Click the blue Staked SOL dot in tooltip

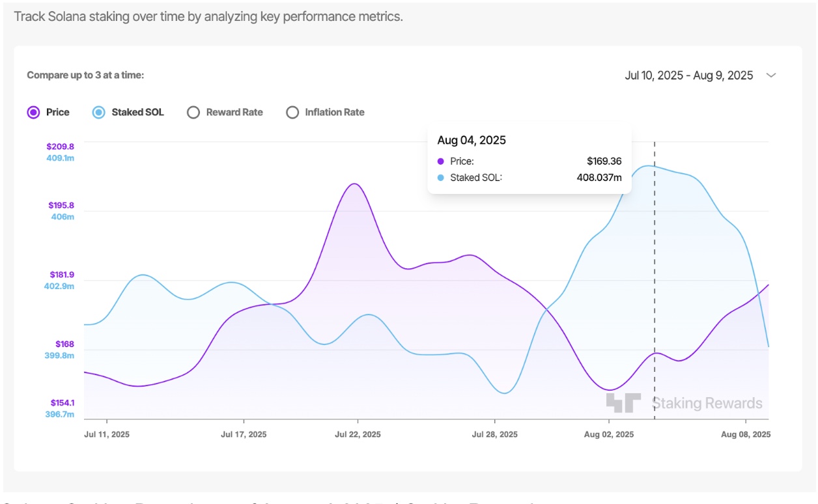point(440,177)
